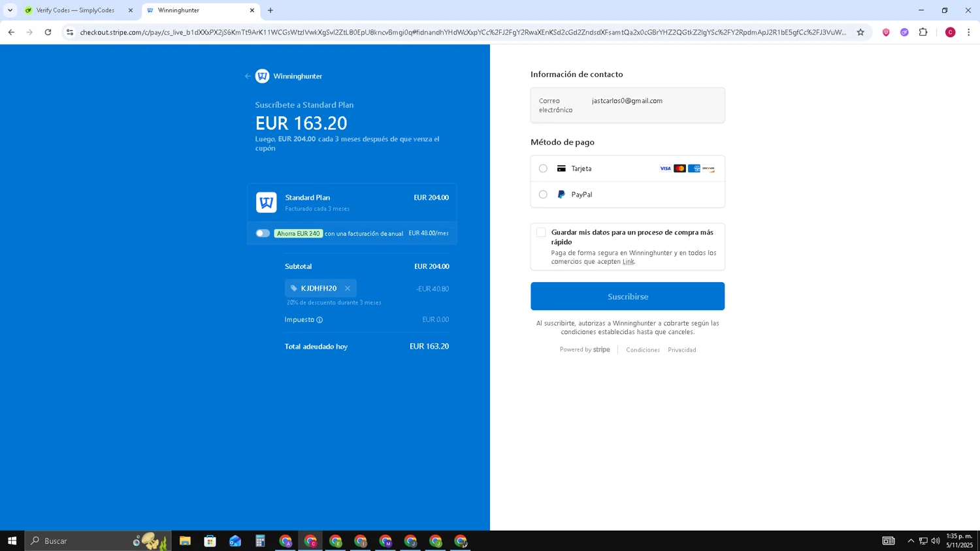Click the Total adeudado hoy EUR 163.20 amount
This screenshot has height=551, width=980.
(429, 347)
